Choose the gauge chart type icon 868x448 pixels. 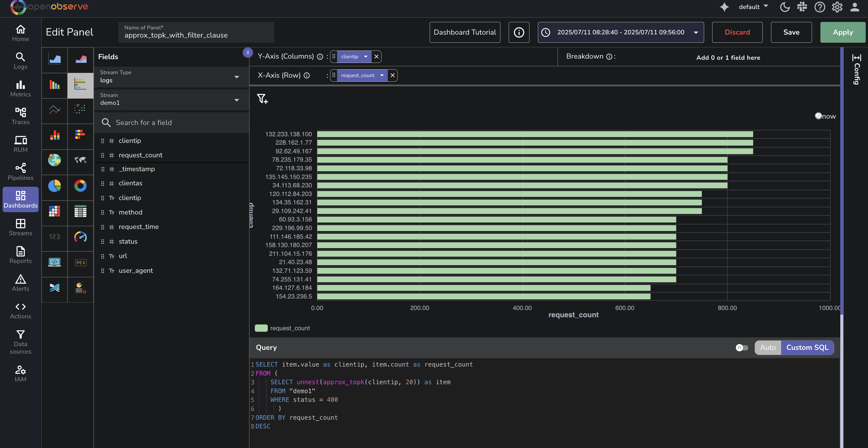(x=80, y=237)
